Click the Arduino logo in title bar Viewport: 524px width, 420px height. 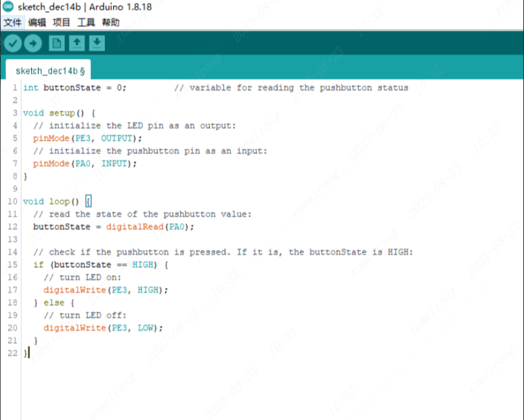[x=8, y=7]
